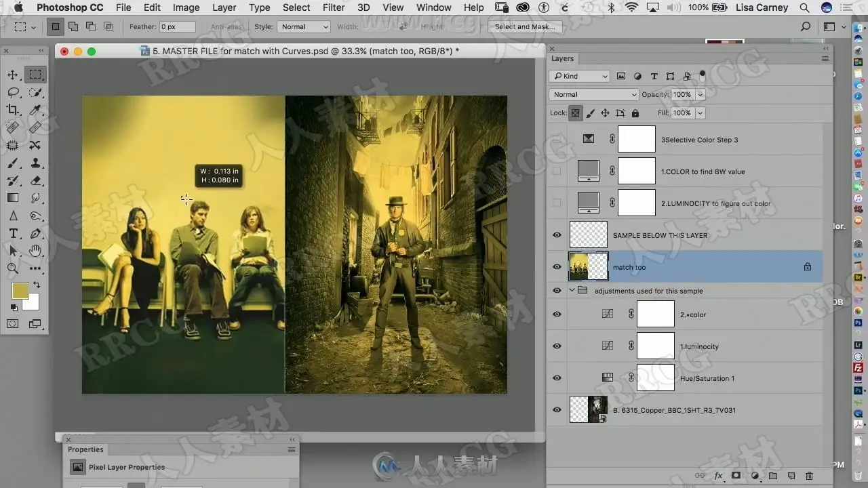Click the Select and Mask button
The width and height of the screenshot is (868, 488).
524,27
